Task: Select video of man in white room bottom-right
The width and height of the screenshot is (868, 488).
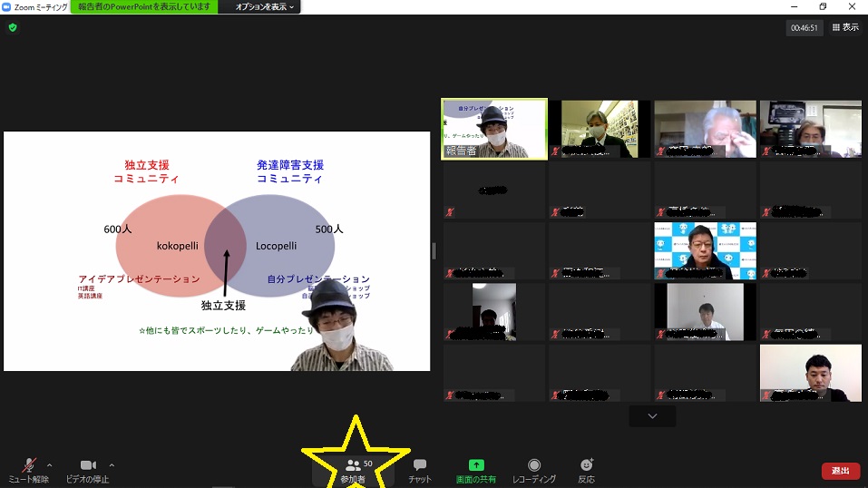Action: [811, 373]
